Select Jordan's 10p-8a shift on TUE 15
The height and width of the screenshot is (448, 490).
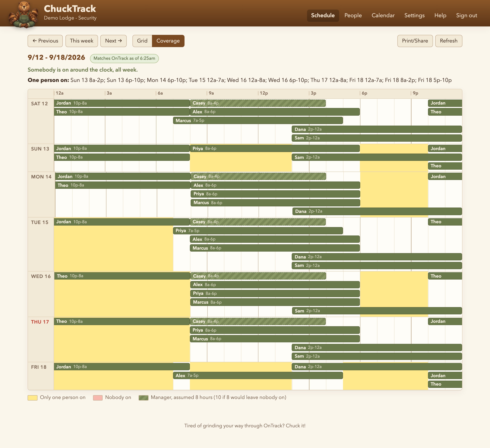point(122,222)
